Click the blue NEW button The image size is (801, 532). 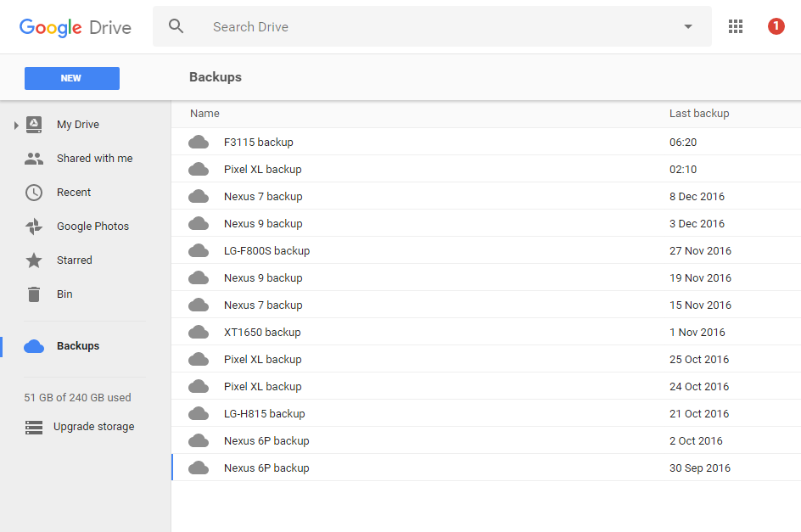[x=72, y=78]
